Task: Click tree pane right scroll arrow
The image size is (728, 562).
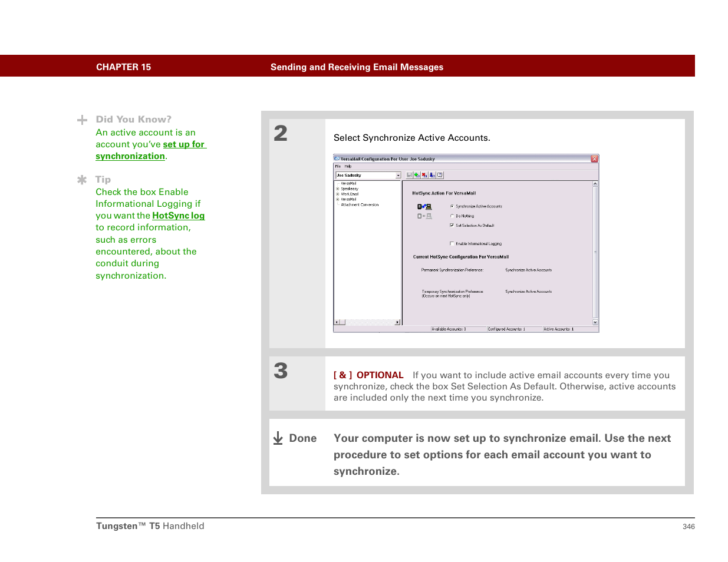Action: [x=397, y=322]
